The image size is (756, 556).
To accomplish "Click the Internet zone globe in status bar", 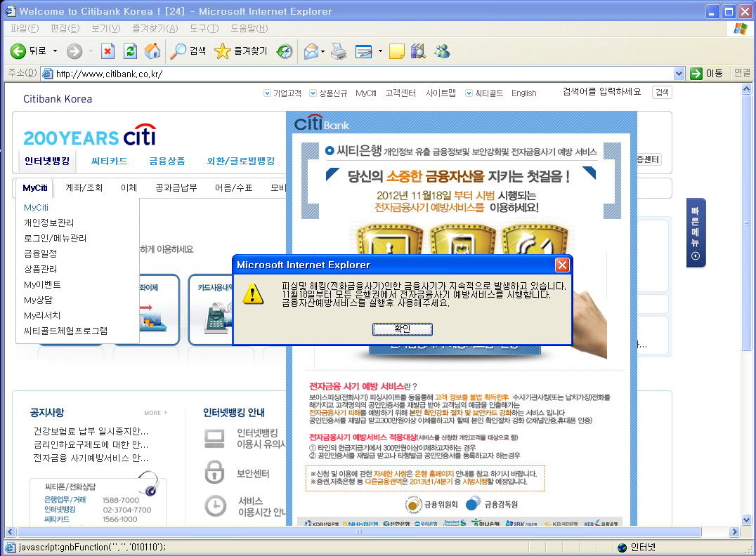I will (622, 548).
